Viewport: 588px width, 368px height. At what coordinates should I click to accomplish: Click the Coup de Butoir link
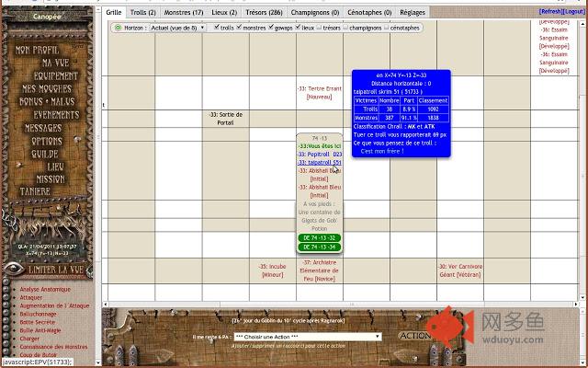(39, 355)
